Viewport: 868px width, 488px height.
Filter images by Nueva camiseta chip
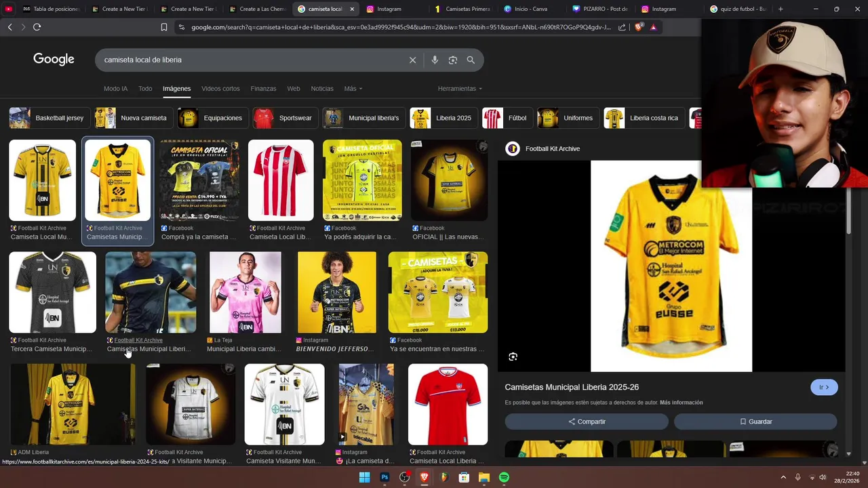click(132, 118)
